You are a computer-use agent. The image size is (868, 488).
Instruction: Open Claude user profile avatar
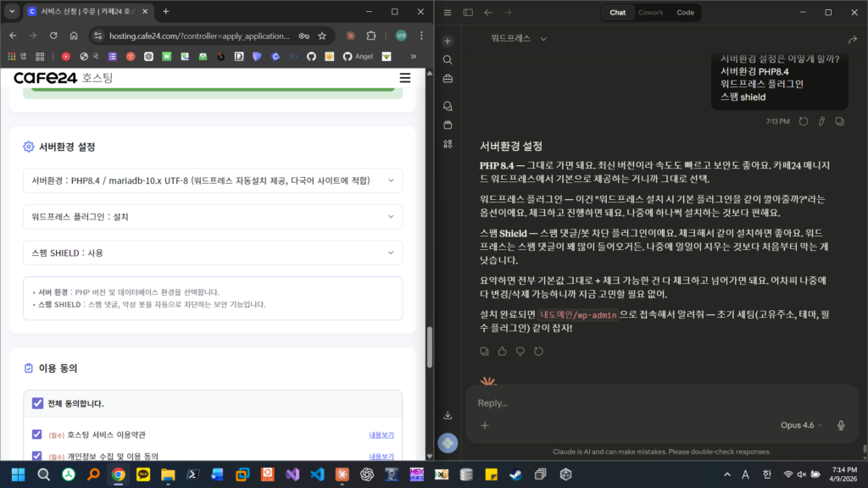tap(448, 443)
